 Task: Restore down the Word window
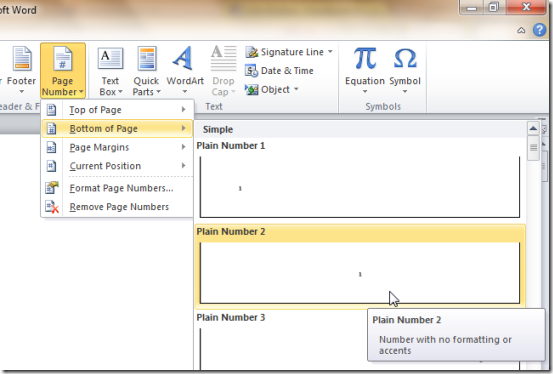click(494, 7)
